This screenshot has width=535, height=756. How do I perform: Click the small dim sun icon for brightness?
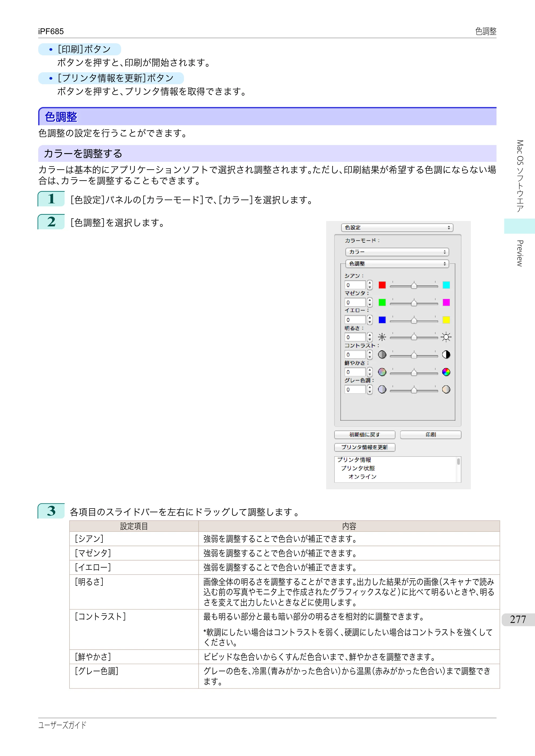click(382, 337)
